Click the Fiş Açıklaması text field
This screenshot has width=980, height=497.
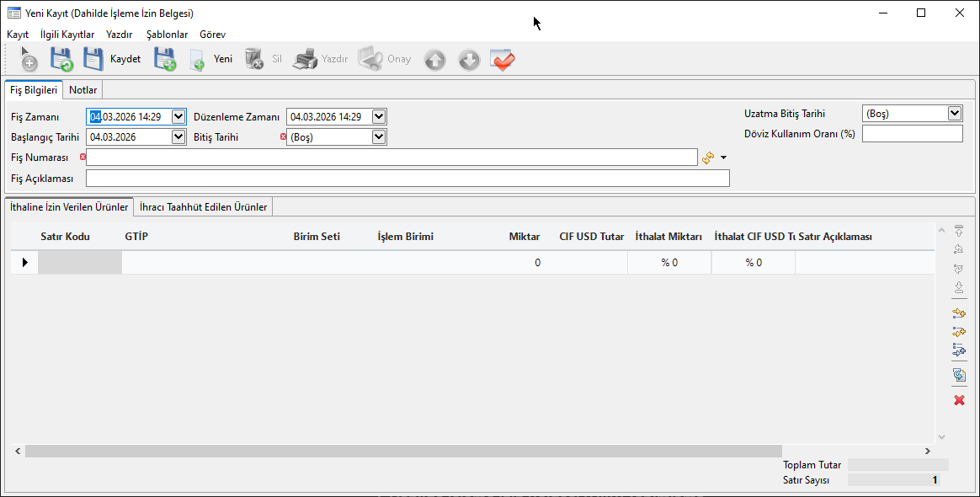point(407,178)
